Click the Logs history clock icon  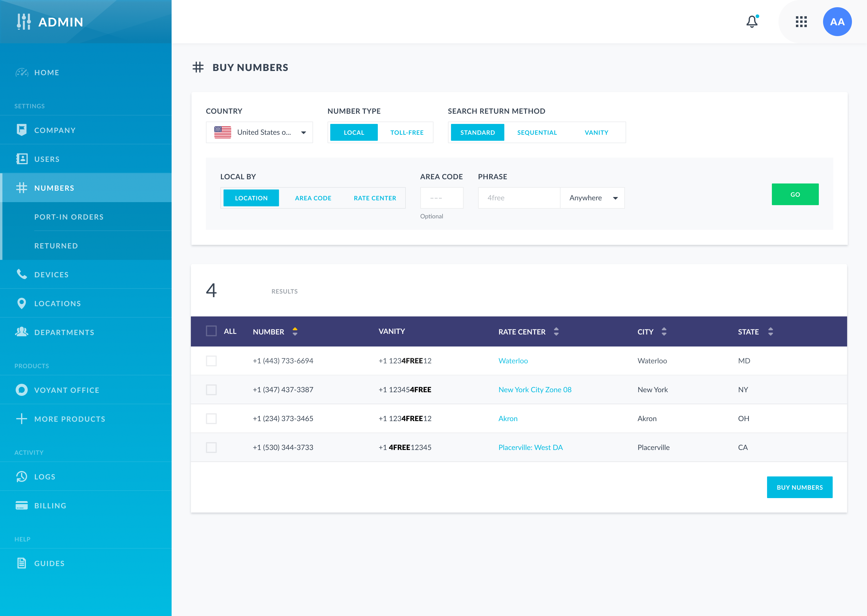pyautogui.click(x=22, y=476)
